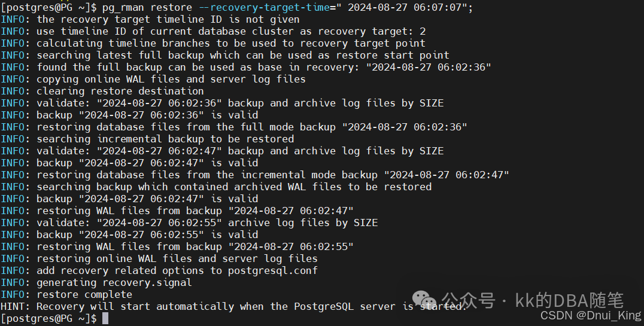Screen dimensions: 644x326
Task: Click the incremental mode backup "2024-08-27 06:02:47" timestamp
Action: pyautogui.click(x=446, y=175)
